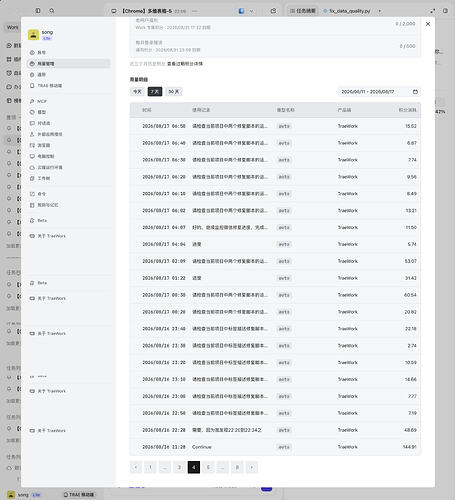Screen dimensions: 455x500
Task: Go to page 5 in pagination
Action: pyautogui.click(x=208, y=467)
